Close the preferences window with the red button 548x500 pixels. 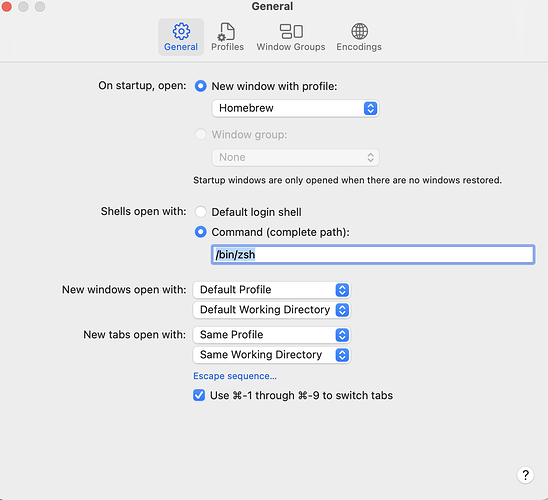pyautogui.click(x=7, y=7)
